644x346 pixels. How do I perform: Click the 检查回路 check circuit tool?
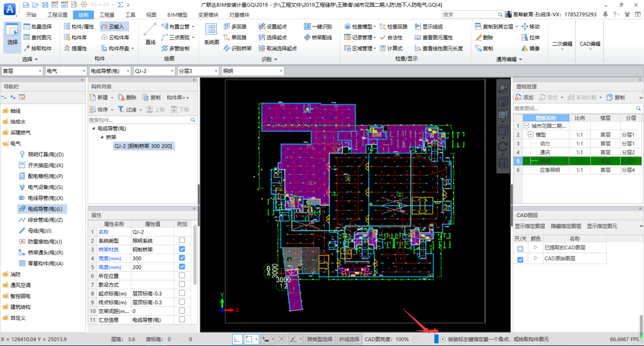tap(393, 26)
